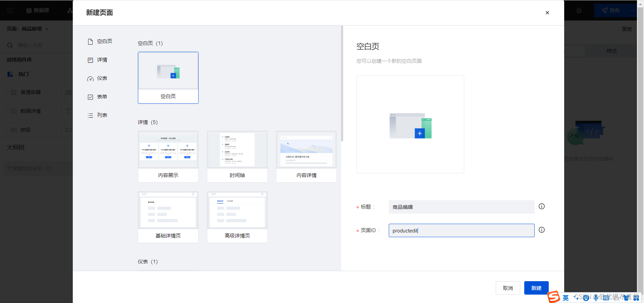Image resolution: width=644 pixels, height=303 pixels.
Task: Choose the 时间轴 template card
Action: click(237, 157)
